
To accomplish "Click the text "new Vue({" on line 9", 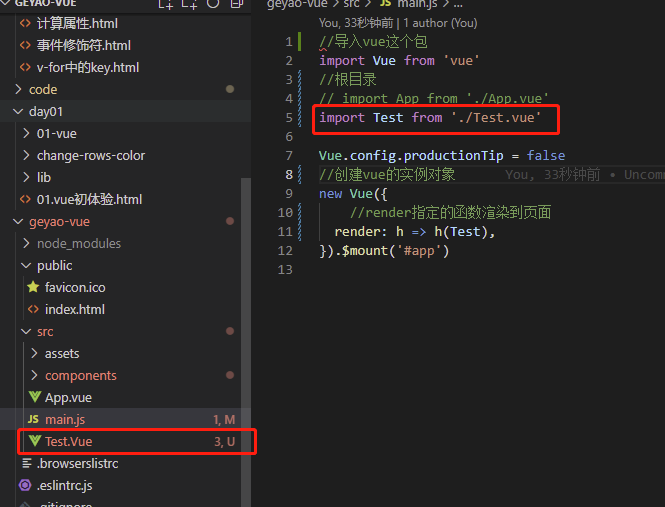I will (353, 193).
